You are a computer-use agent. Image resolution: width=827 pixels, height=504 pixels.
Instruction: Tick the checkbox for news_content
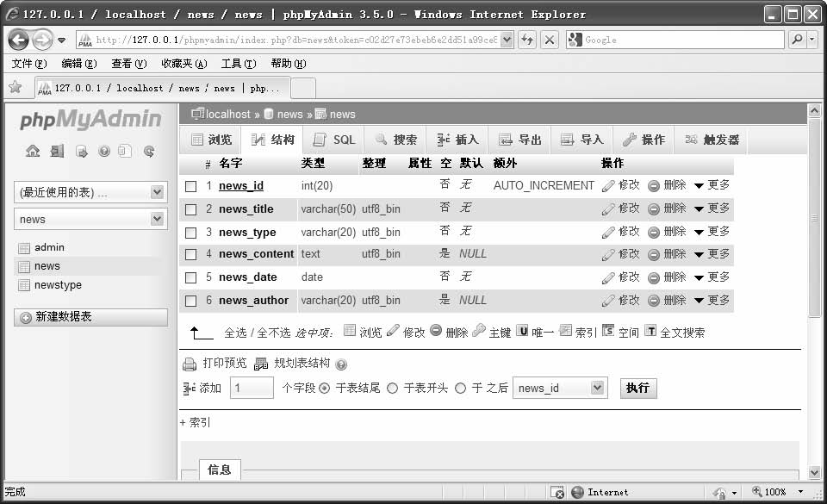191,255
